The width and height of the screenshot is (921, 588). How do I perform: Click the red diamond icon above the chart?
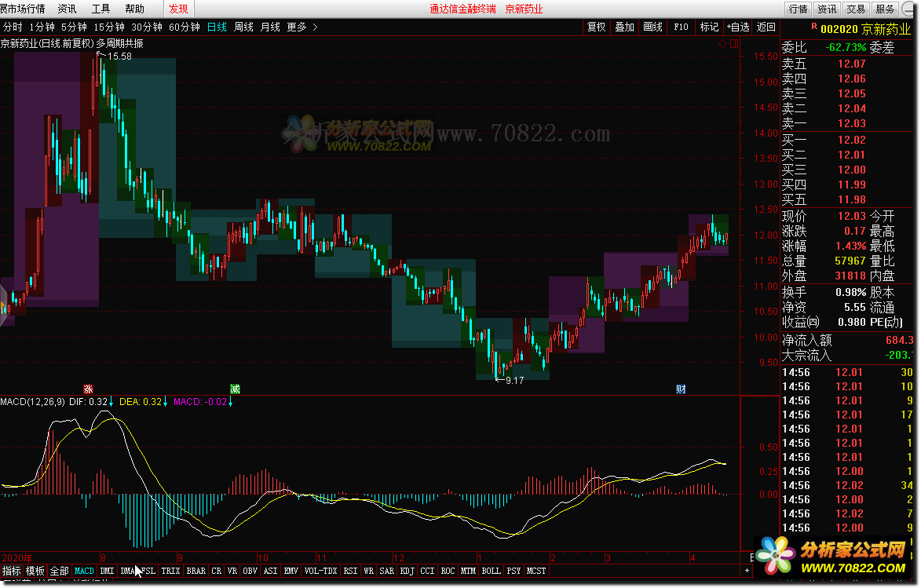click(x=723, y=43)
